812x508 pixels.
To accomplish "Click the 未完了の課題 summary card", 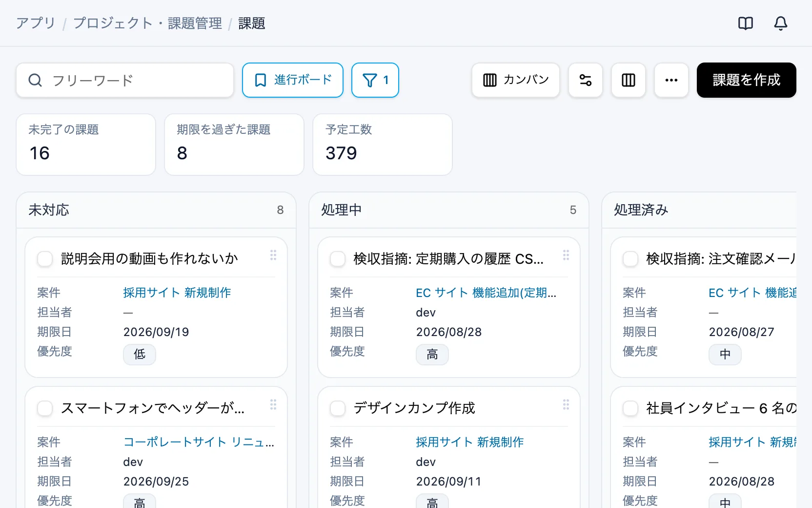I will point(86,145).
